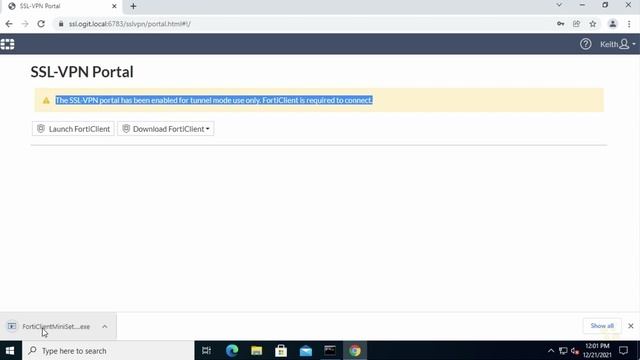The image size is (640, 360).
Task: Click the site lock icon
Action: pos(61,24)
